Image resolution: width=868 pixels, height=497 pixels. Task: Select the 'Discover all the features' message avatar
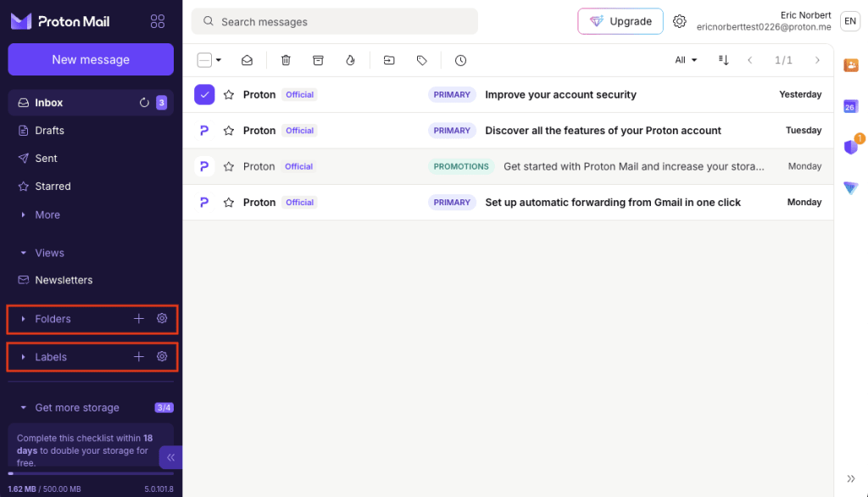coord(204,131)
